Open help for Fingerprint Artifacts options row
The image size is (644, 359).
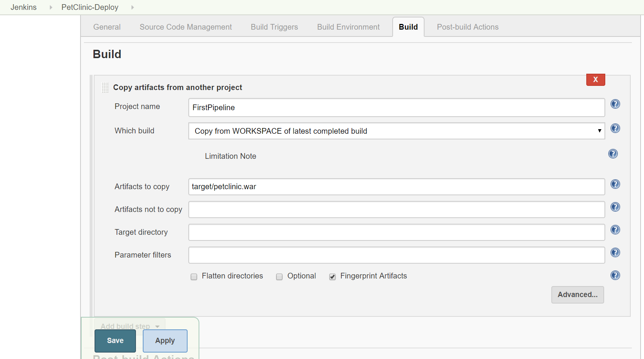[615, 275]
